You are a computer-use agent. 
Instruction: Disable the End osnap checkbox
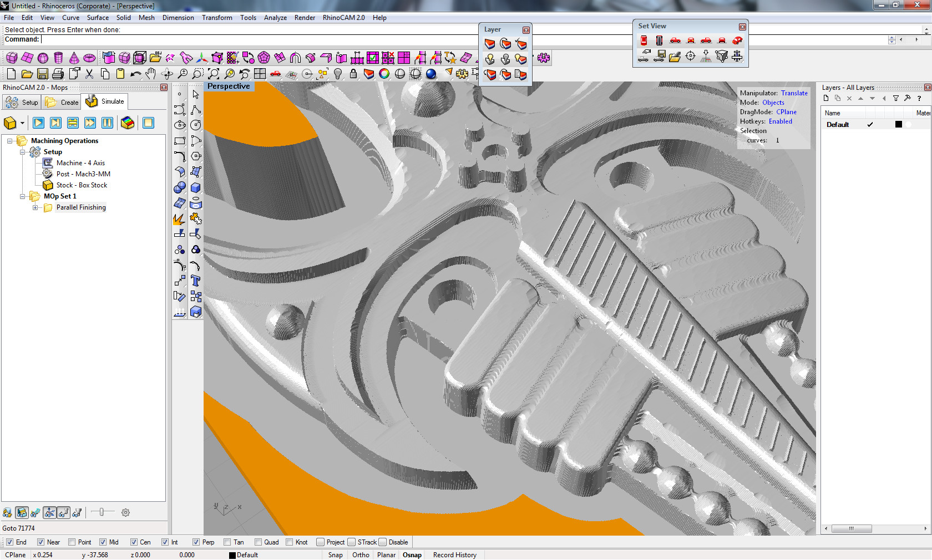[x=9, y=542]
